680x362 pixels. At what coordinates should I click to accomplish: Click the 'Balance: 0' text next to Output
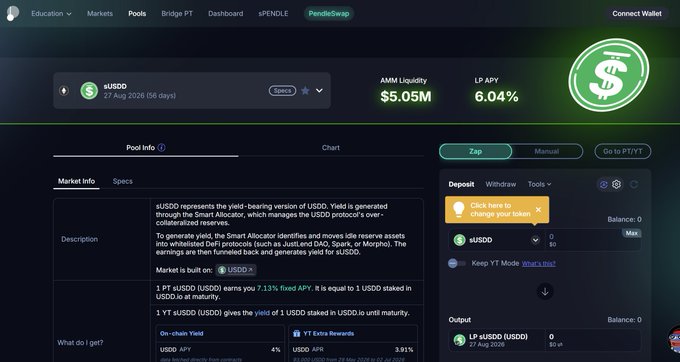pyautogui.click(x=624, y=320)
